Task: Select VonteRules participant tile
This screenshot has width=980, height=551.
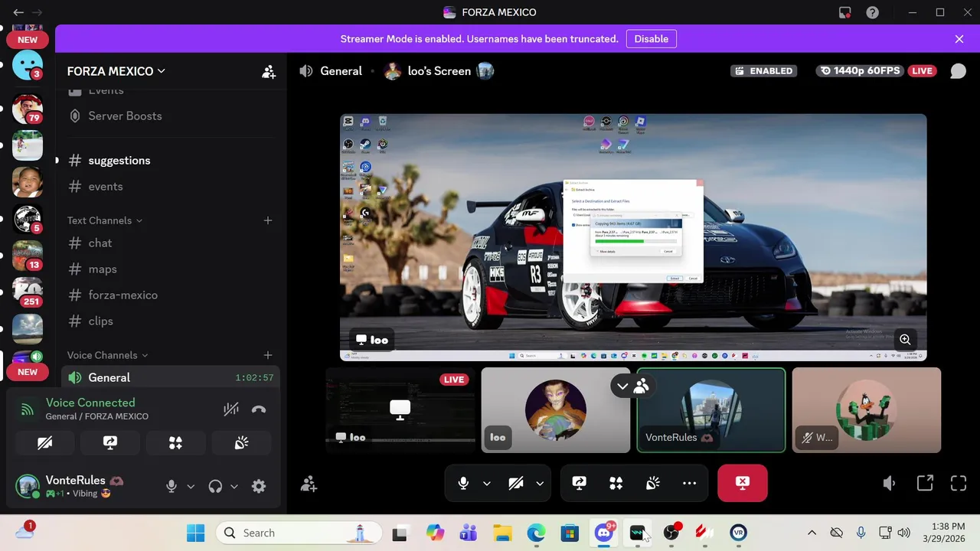Action: pyautogui.click(x=711, y=410)
